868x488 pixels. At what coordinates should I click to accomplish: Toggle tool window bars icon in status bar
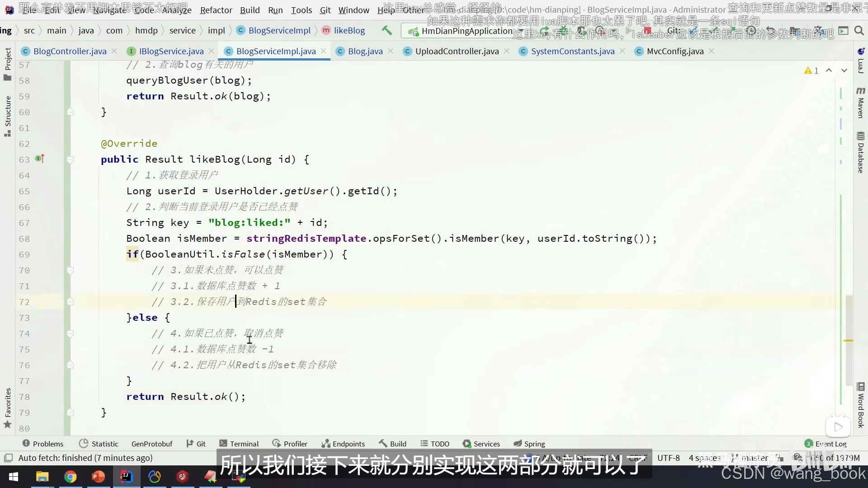pyautogui.click(x=8, y=458)
